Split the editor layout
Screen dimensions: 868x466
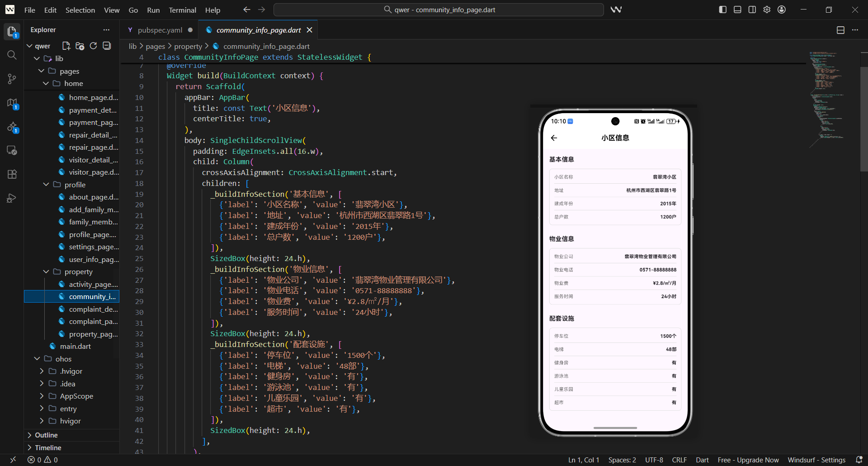click(840, 30)
